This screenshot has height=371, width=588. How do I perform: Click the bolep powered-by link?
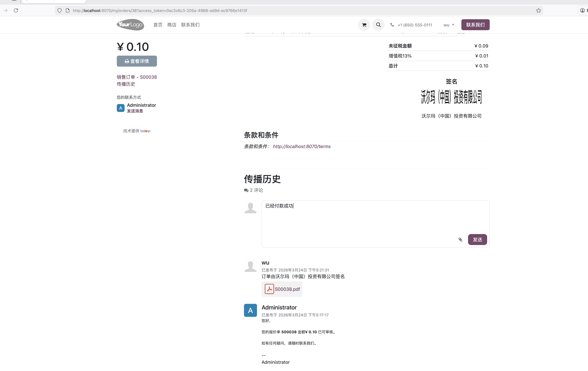[x=145, y=131]
